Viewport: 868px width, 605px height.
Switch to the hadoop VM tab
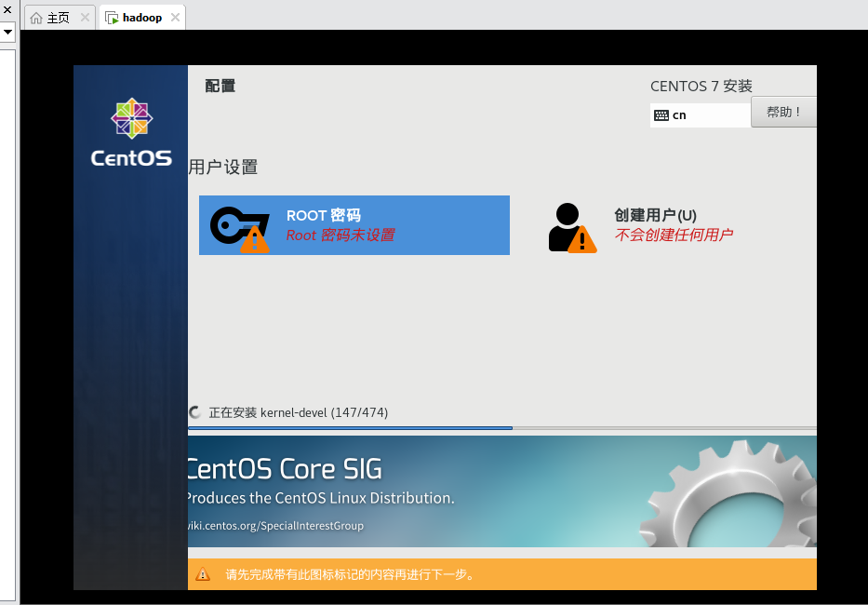click(x=141, y=18)
